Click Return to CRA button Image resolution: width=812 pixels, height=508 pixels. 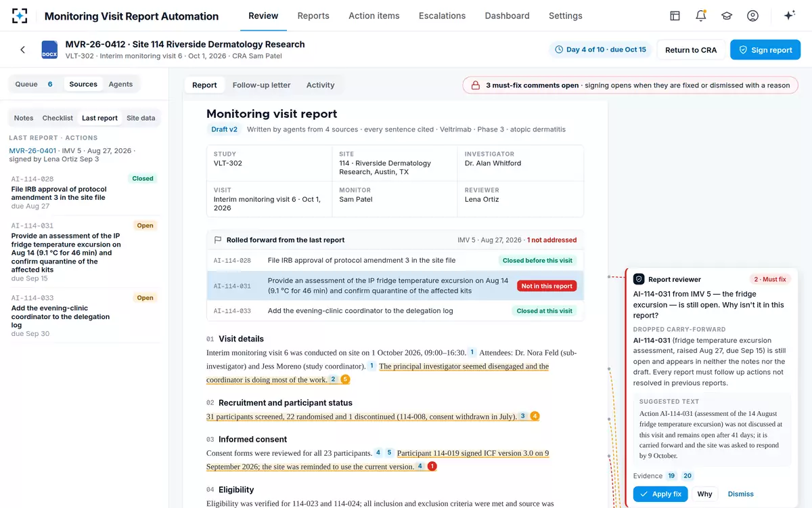point(691,49)
